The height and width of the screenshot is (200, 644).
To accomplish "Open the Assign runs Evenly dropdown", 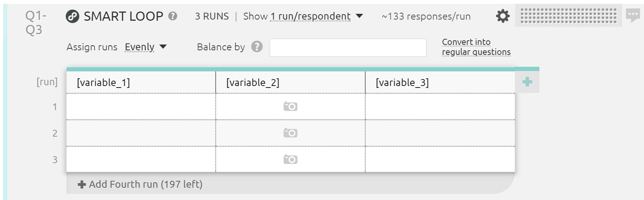I will (x=145, y=47).
